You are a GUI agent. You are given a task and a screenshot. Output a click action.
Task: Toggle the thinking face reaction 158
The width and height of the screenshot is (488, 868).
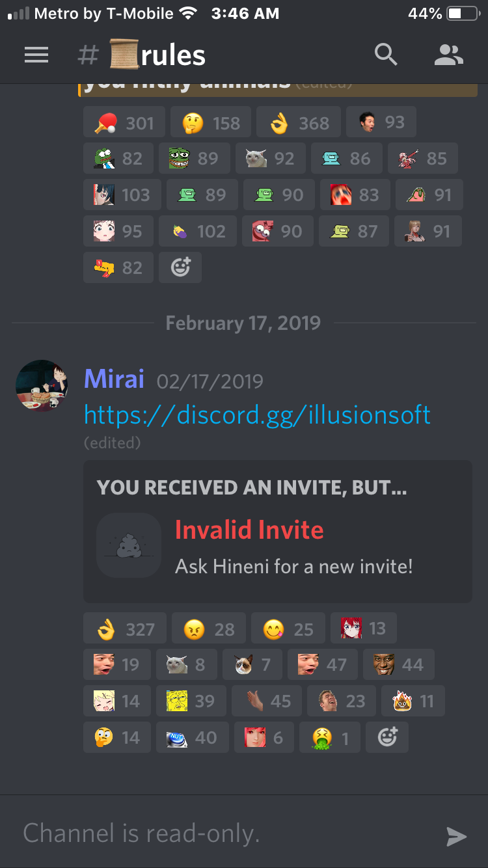point(211,122)
